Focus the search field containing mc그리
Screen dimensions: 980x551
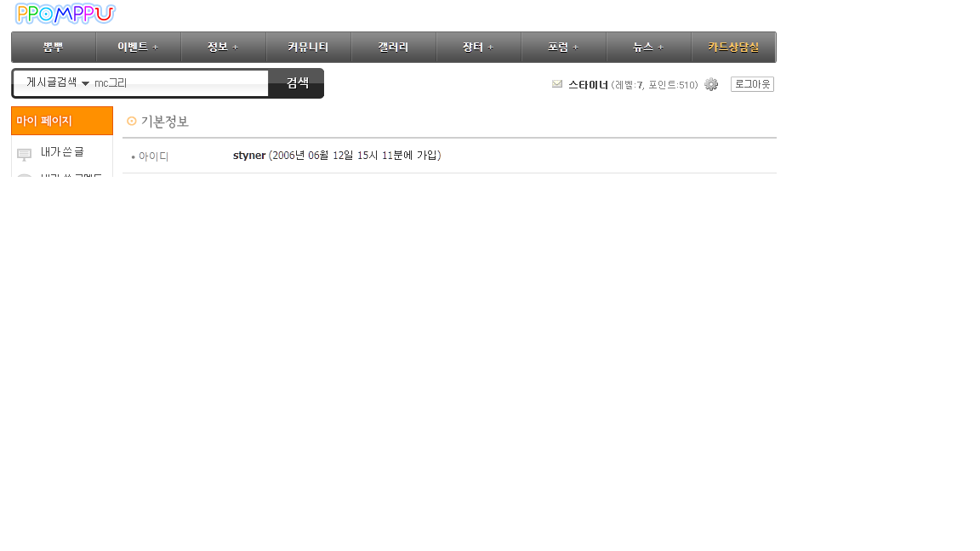[179, 83]
